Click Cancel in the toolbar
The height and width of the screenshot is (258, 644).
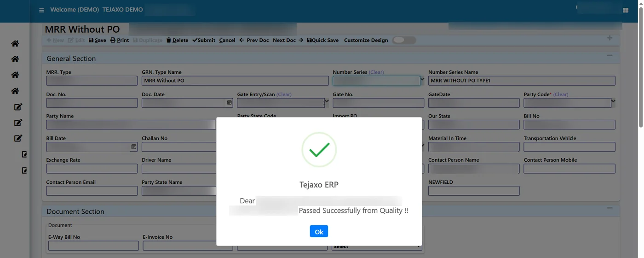click(227, 40)
